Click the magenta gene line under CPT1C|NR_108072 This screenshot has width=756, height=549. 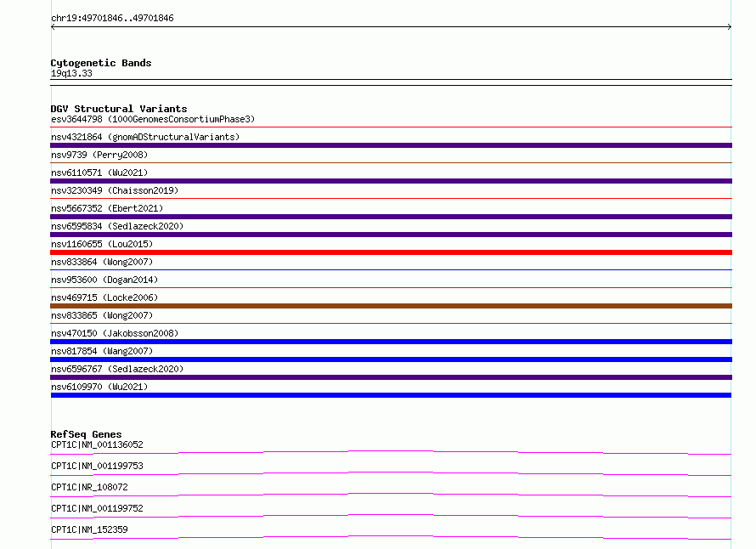(391, 495)
